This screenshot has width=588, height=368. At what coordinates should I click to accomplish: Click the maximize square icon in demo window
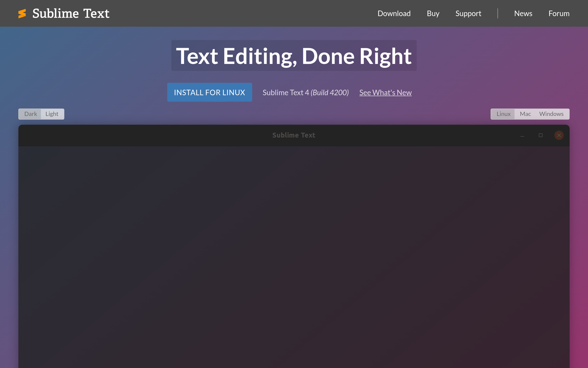540,135
